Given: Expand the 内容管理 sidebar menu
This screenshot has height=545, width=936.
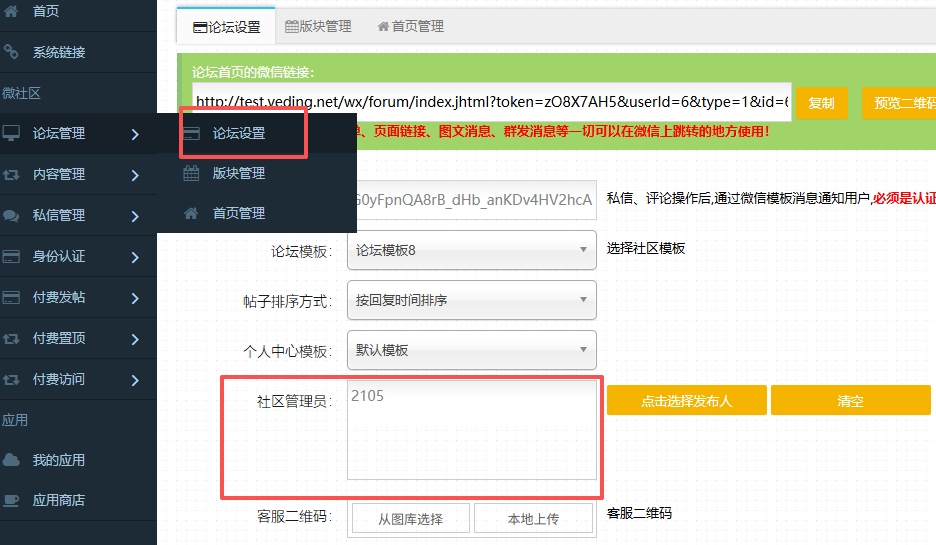Looking at the screenshot, I should tap(134, 175).
